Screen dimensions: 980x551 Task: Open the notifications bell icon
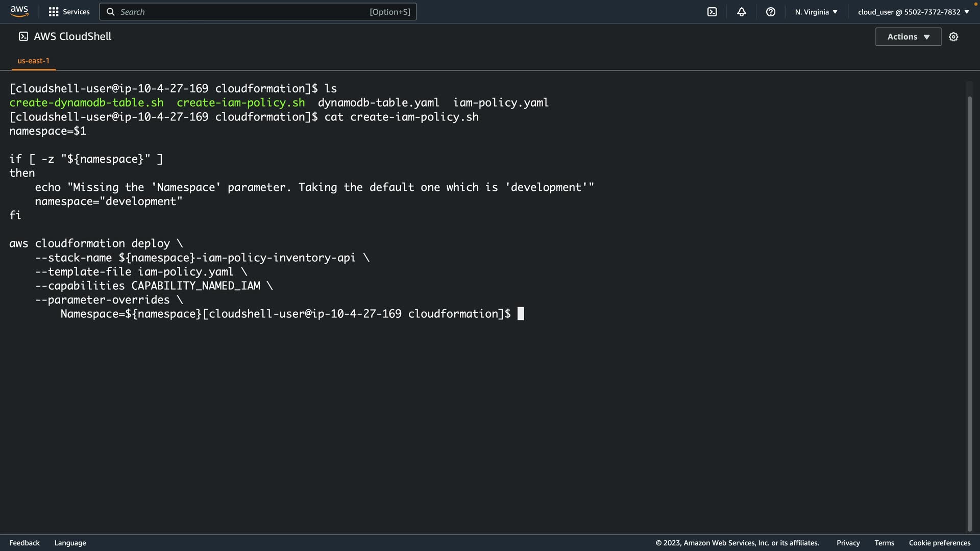(742, 12)
